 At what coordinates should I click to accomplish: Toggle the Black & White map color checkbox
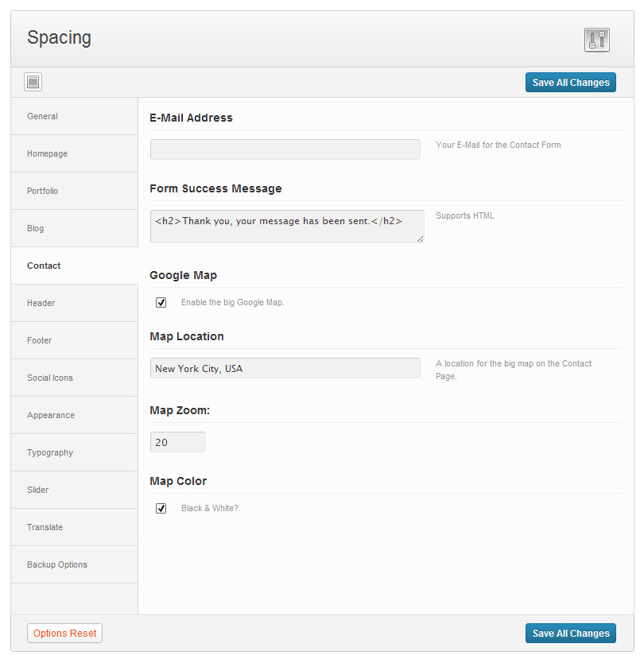point(161,508)
